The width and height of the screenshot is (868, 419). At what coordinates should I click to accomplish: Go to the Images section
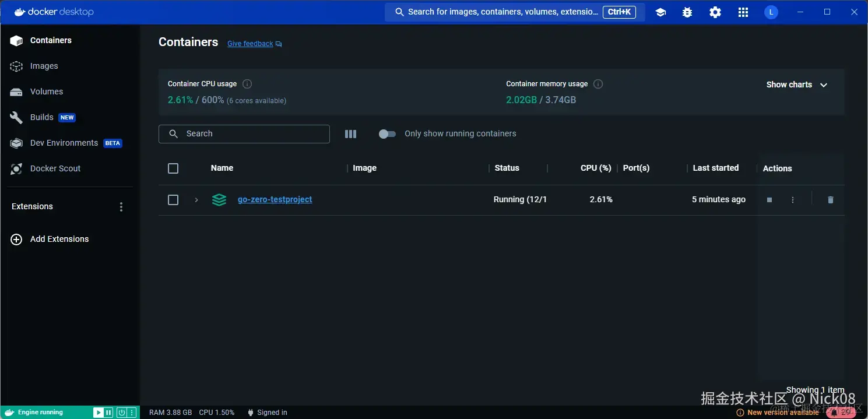coord(44,66)
